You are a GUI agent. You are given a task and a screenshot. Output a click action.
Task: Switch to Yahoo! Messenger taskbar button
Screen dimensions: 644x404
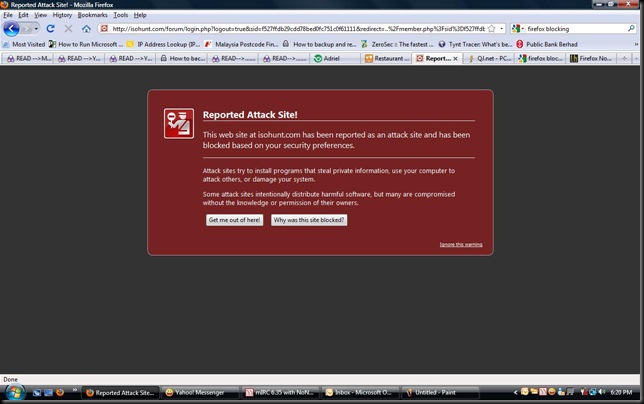(200, 393)
